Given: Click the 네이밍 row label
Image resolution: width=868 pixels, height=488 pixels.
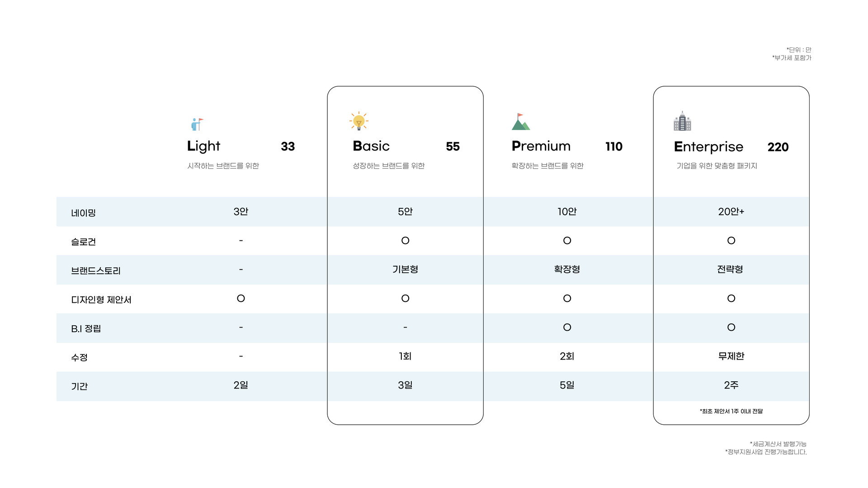Looking at the screenshot, I should 84,213.
